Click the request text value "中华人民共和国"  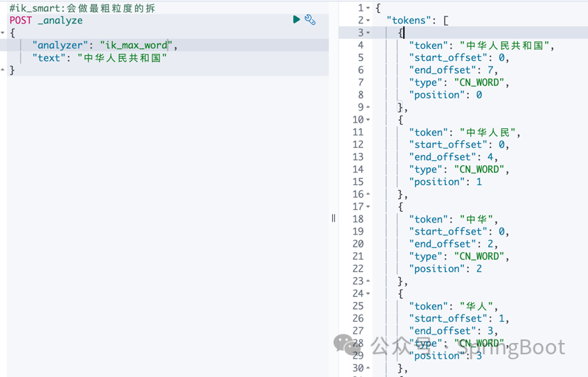pyautogui.click(x=123, y=58)
